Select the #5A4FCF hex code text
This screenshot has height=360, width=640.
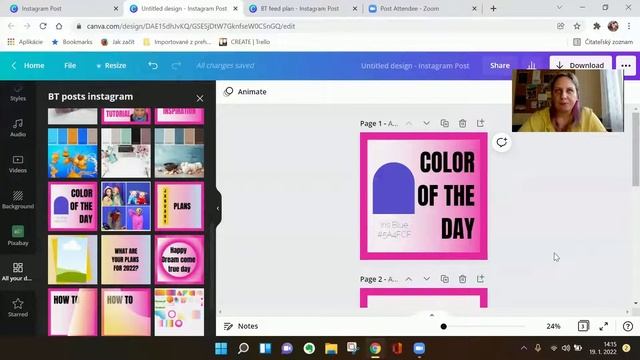coord(394,235)
